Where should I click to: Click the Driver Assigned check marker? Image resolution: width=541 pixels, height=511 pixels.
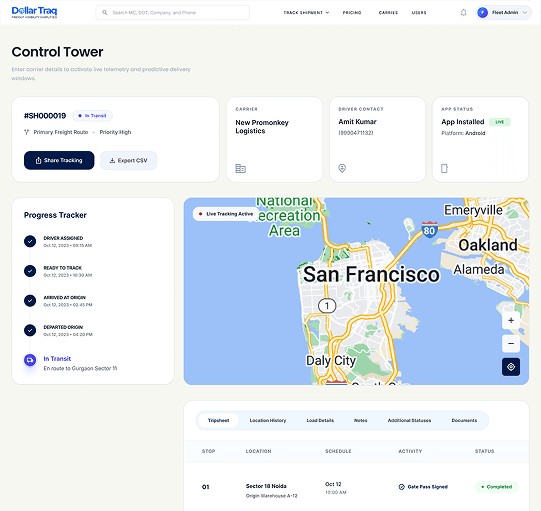[x=30, y=241]
